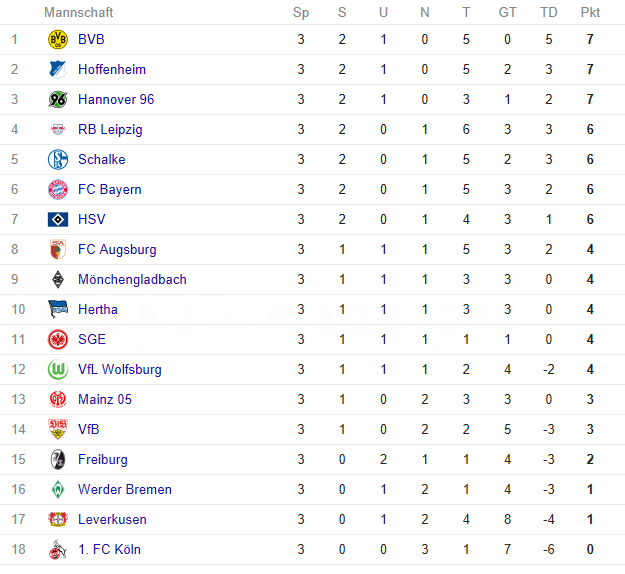625x574 pixels.
Task: Click the VfL Wolfsburg green logo
Action: pyautogui.click(x=58, y=369)
